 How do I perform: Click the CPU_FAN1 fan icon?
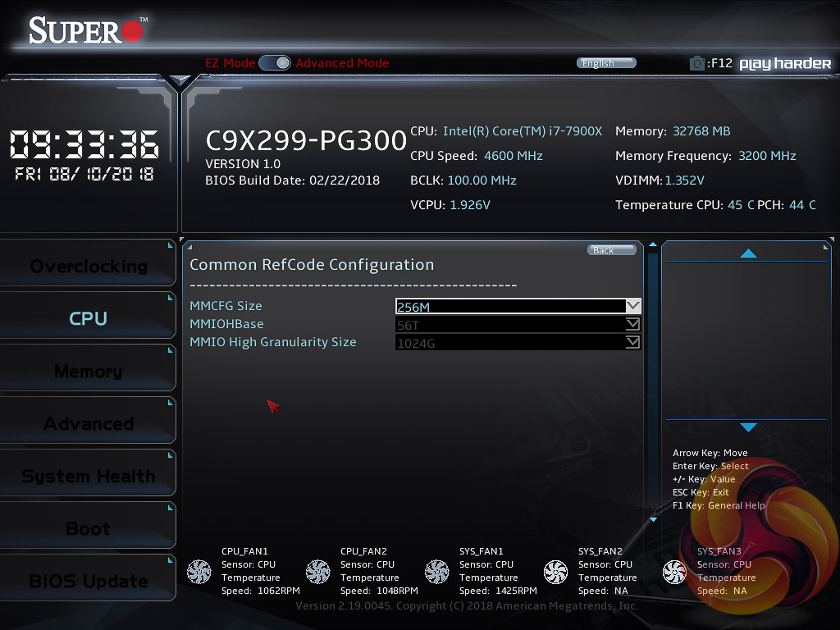[x=199, y=572]
